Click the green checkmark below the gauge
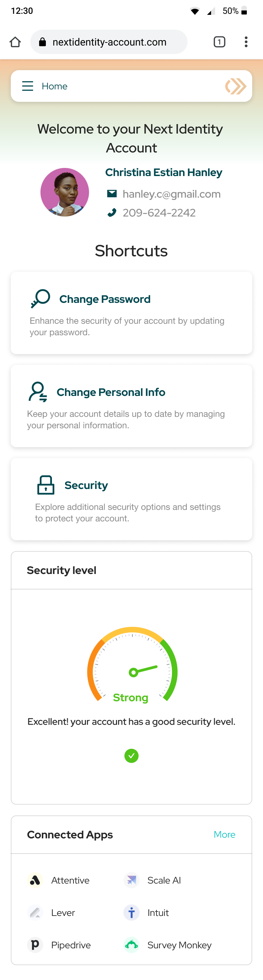This screenshot has height=980, width=263. [131, 755]
